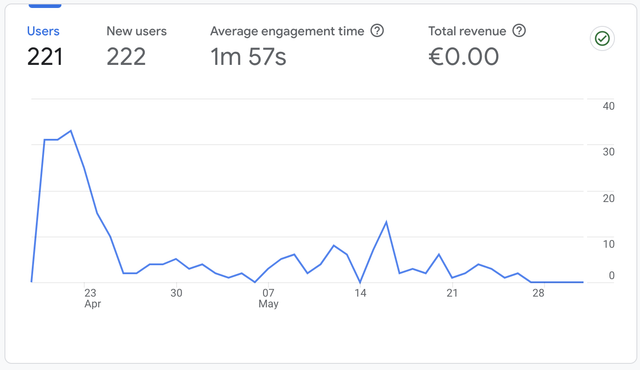The width and height of the screenshot is (640, 370).
Task: Click the green checkmark data quality icon
Action: click(x=602, y=39)
